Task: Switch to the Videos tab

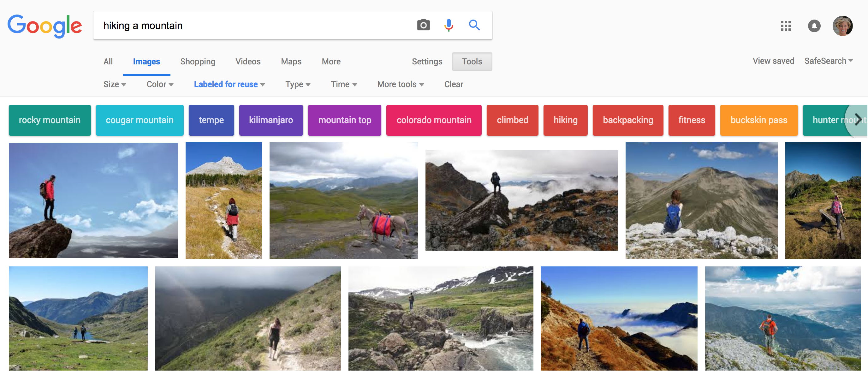Action: click(x=248, y=62)
